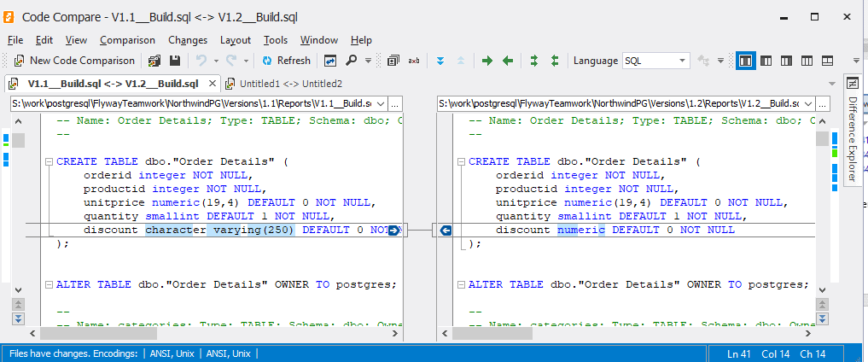Click the floppy disk save icon

[x=175, y=61]
